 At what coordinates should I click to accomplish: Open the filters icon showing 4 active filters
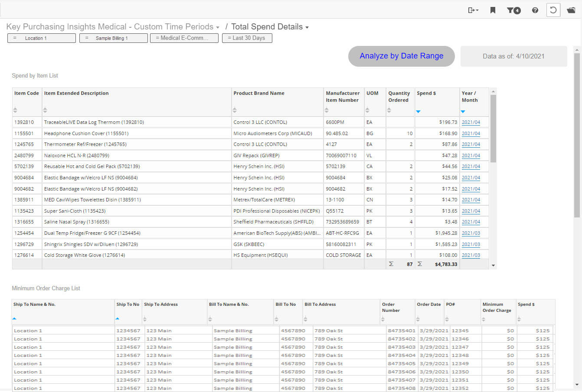[x=513, y=10]
